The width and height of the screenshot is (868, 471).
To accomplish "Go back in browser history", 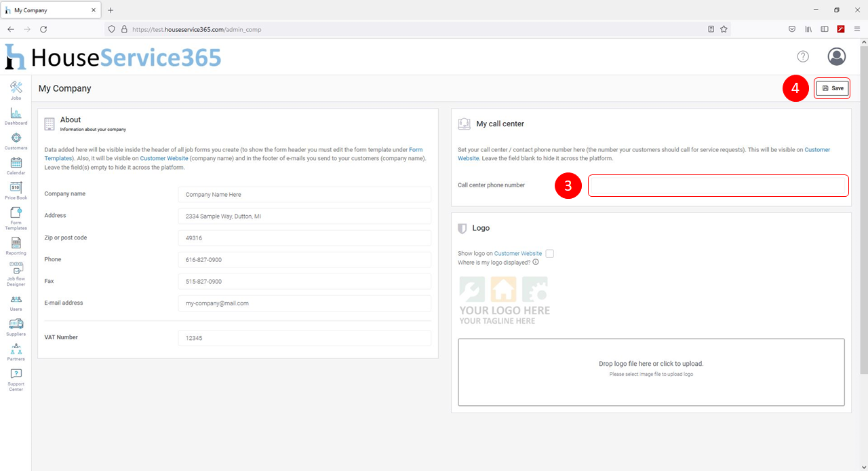I will tap(11, 29).
